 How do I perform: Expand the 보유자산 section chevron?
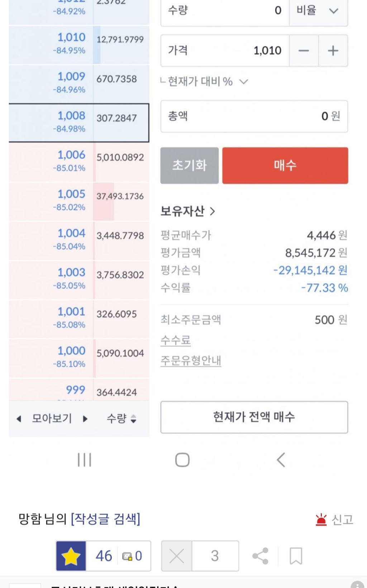click(x=212, y=211)
